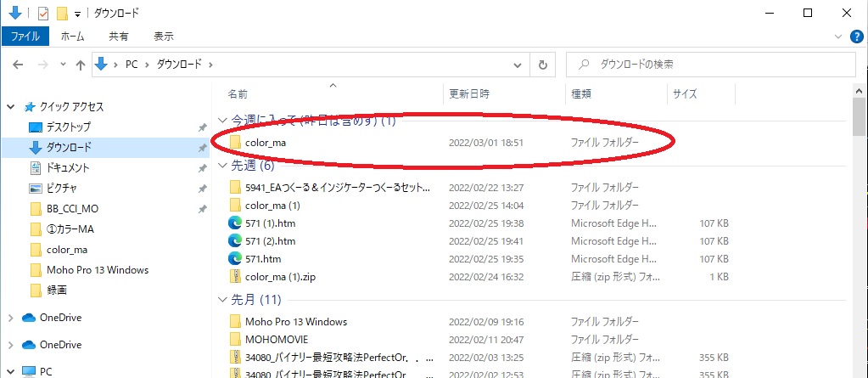This screenshot has height=378, width=868.
Task: Open the ファイル menu tab
Action: (x=25, y=37)
